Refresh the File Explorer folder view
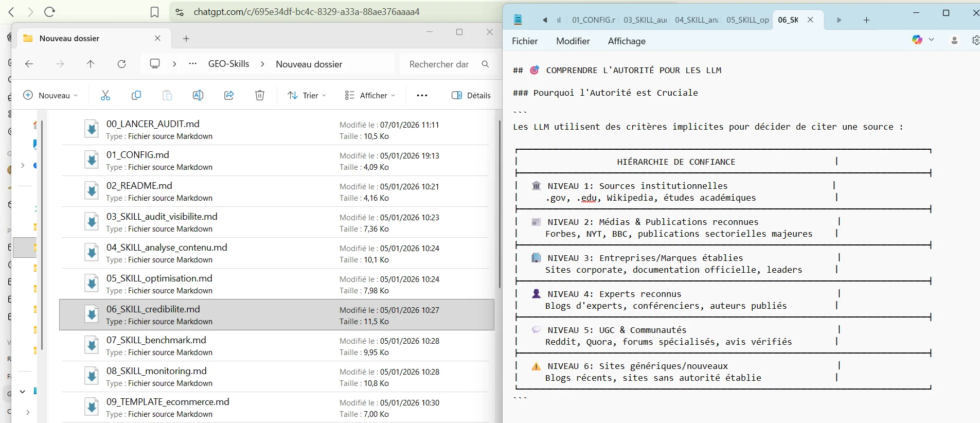The width and height of the screenshot is (980, 423). (x=121, y=64)
